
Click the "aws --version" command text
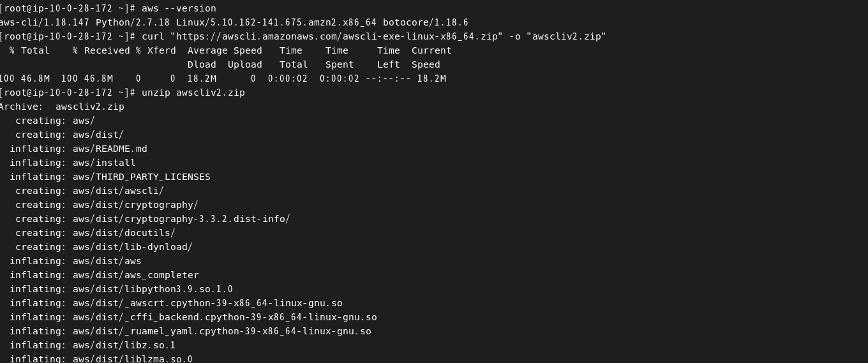pyautogui.click(x=179, y=8)
